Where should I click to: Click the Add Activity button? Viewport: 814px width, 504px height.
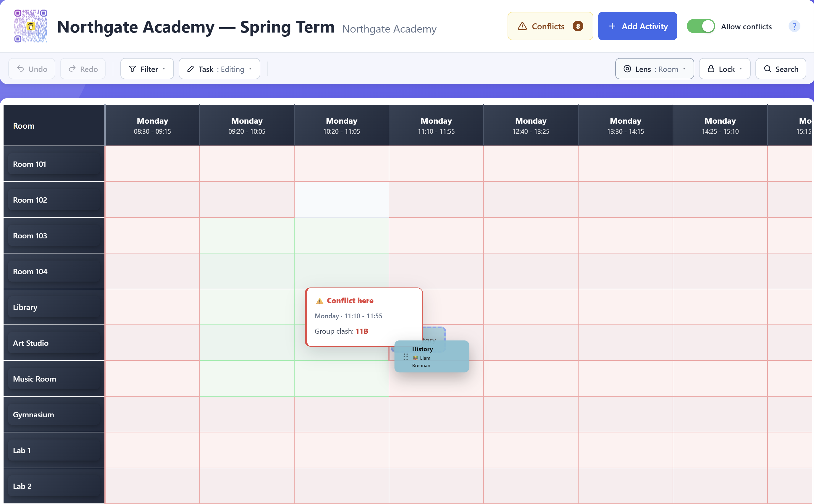coord(637,26)
